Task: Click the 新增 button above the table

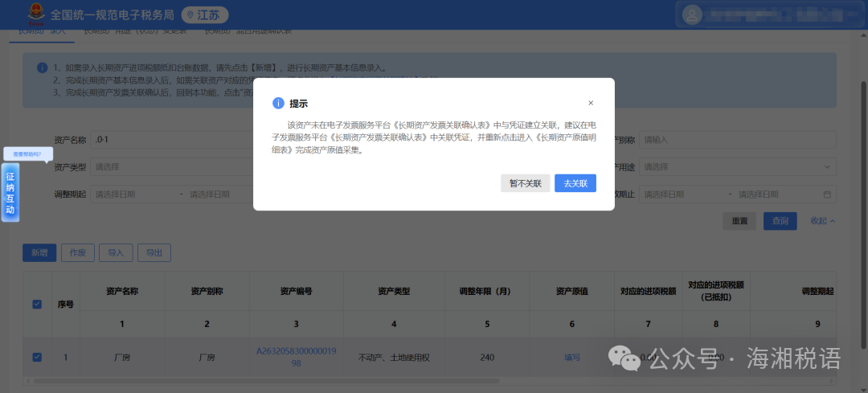Action: click(39, 252)
